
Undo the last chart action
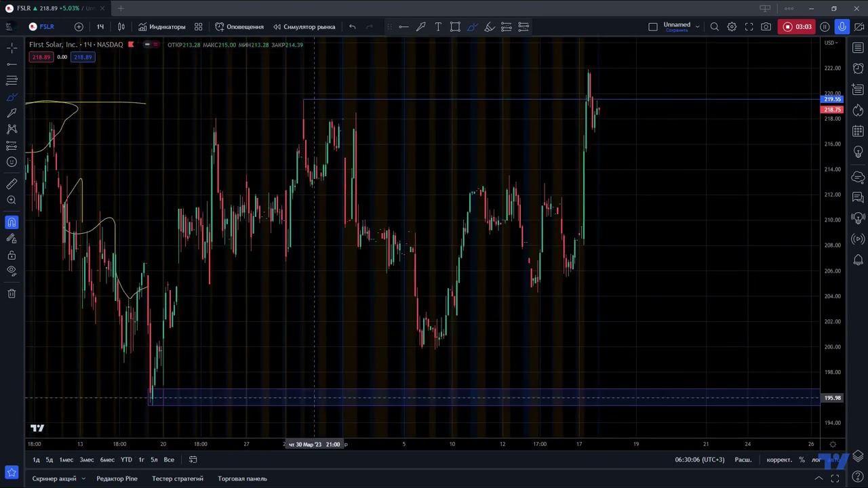353,26
